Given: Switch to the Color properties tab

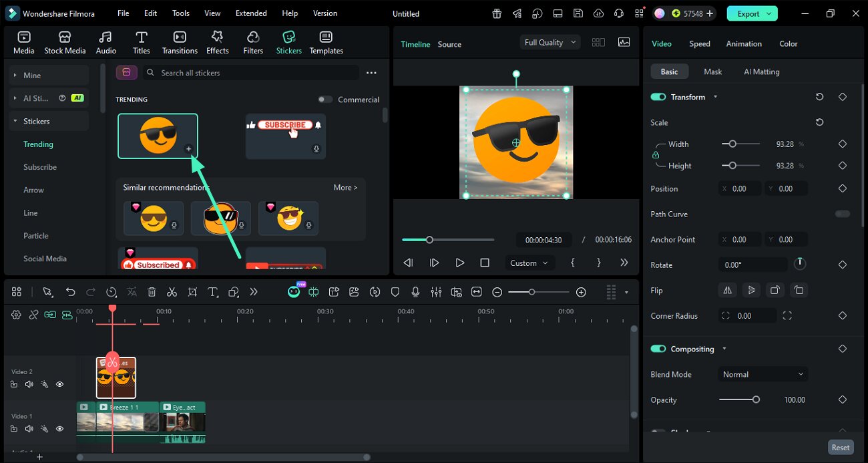Looking at the screenshot, I should click(788, 43).
